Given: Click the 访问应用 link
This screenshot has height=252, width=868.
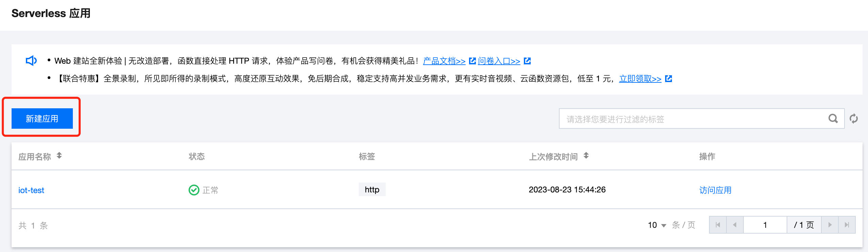Looking at the screenshot, I should (715, 190).
